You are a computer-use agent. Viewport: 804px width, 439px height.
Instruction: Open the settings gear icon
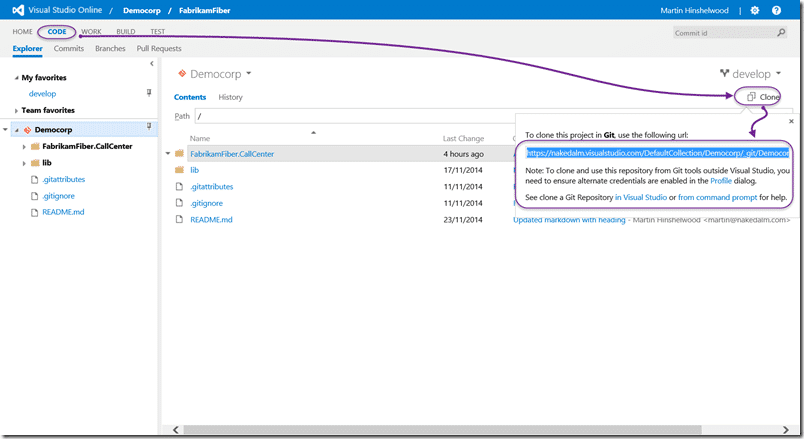(755, 10)
